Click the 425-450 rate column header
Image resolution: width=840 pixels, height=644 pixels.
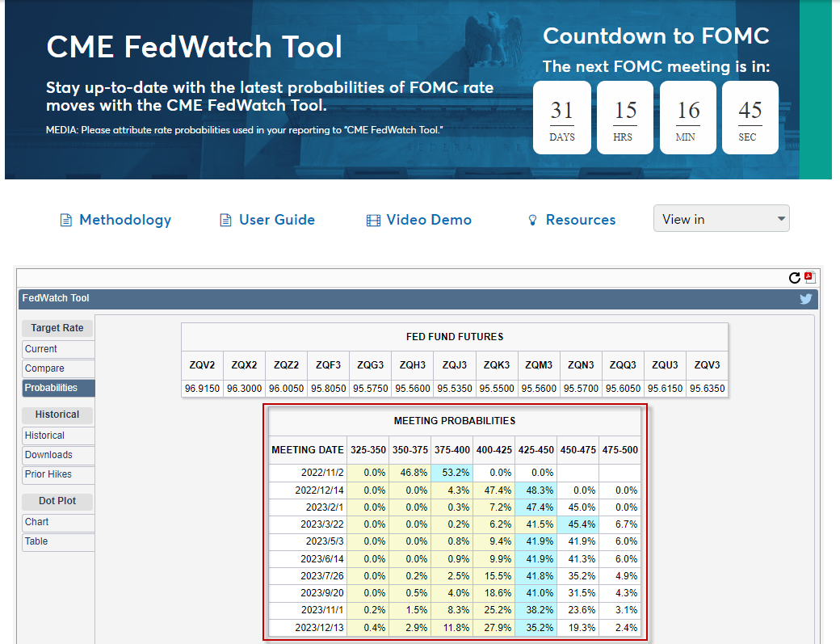[x=535, y=450]
